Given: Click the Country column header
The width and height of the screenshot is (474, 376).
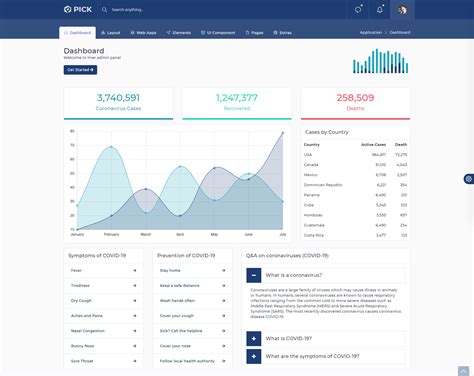Looking at the screenshot, I should coord(312,145).
